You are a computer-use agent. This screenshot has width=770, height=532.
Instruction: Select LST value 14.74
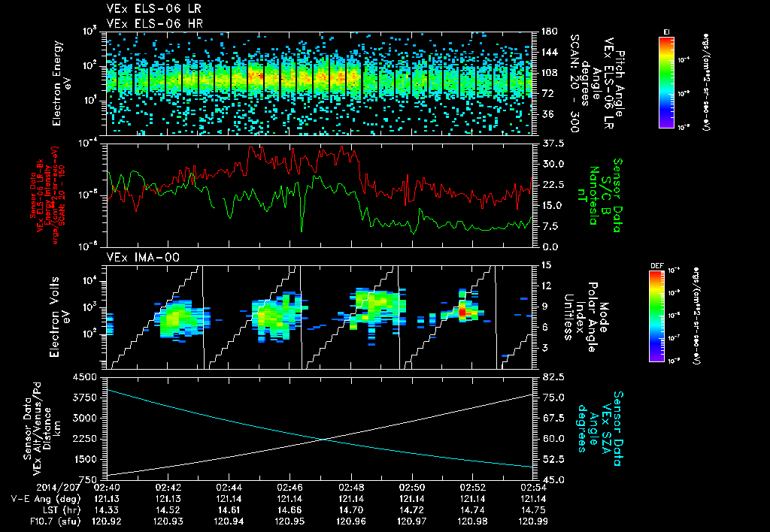(x=472, y=510)
